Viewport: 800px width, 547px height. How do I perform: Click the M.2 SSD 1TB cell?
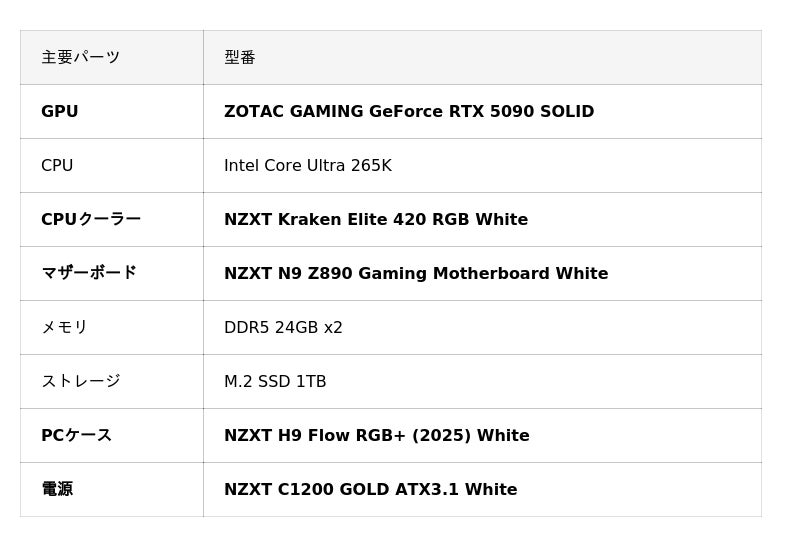pos(275,382)
